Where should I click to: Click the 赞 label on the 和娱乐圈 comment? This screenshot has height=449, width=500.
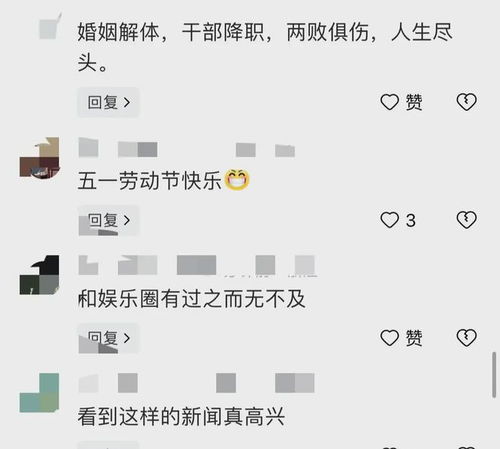414,338
